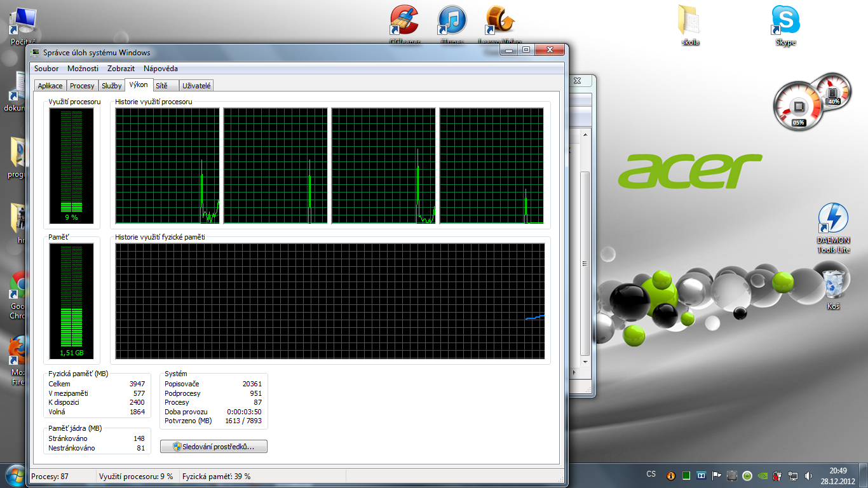Open the Leawo Video desktop shortcut

(x=500, y=24)
